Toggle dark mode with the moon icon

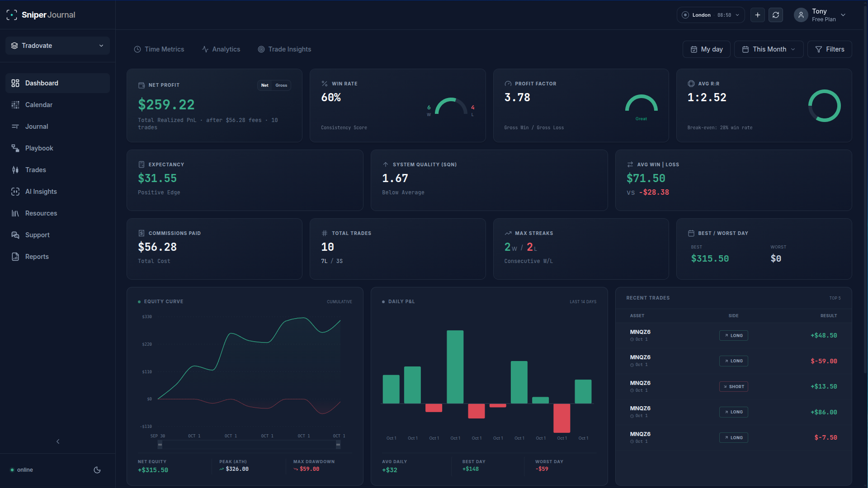(x=97, y=470)
